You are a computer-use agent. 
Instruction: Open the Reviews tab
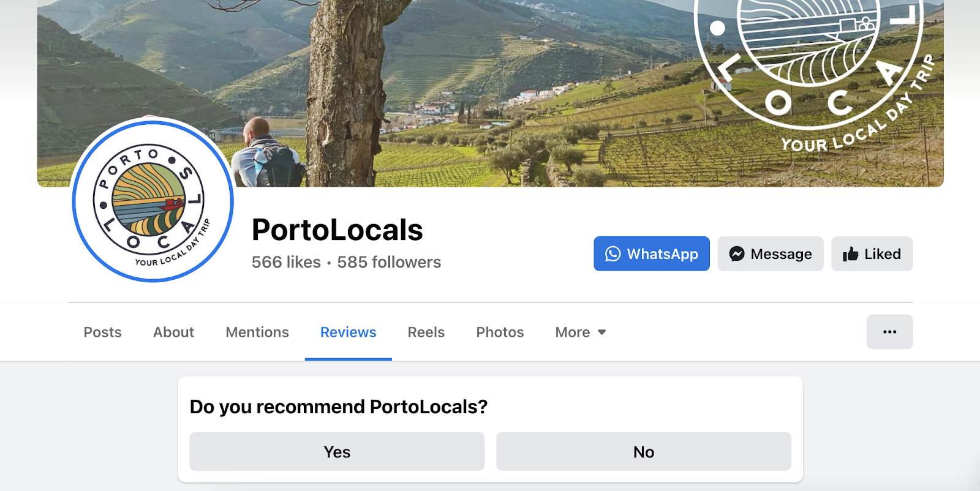tap(348, 332)
